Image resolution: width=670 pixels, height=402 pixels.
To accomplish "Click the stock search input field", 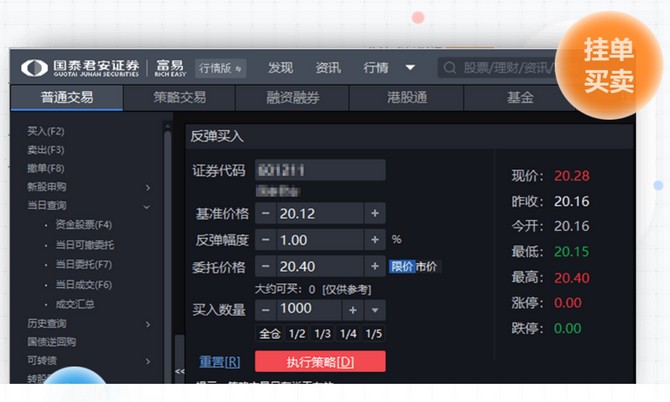I will pyautogui.click(x=498, y=67).
